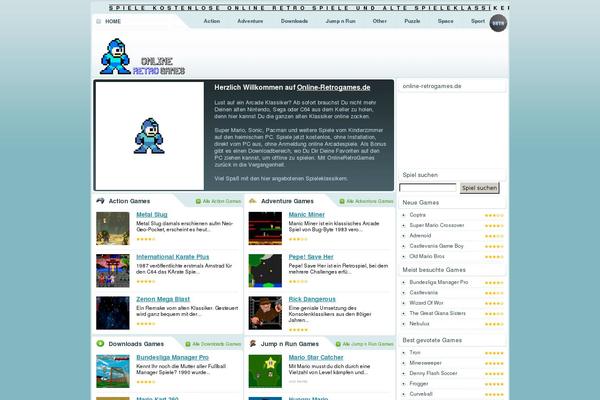600x400 pixels.
Task: Open the round beta badge in navigation bar
Action: pos(498,23)
